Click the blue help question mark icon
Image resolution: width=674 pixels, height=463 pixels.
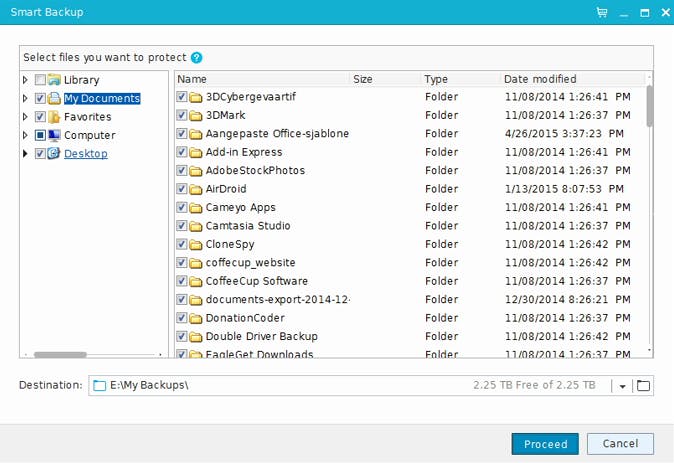click(196, 58)
